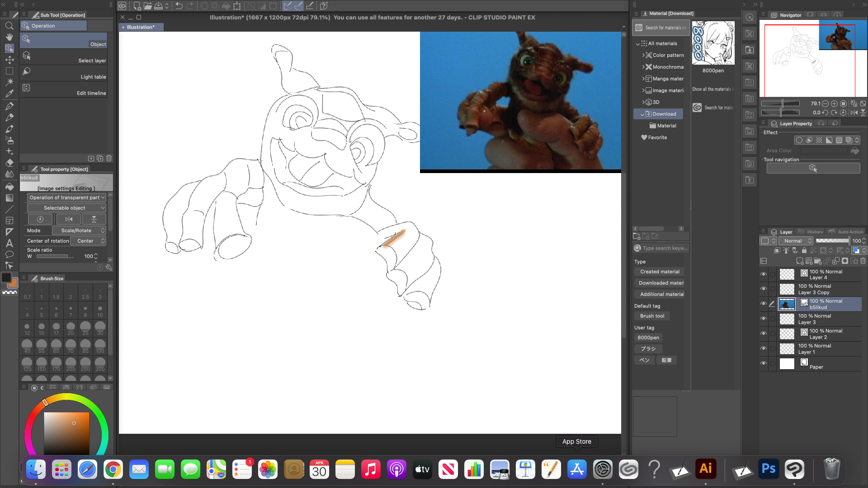
Task: Click the 8000pen material thumbnail
Action: [x=713, y=43]
